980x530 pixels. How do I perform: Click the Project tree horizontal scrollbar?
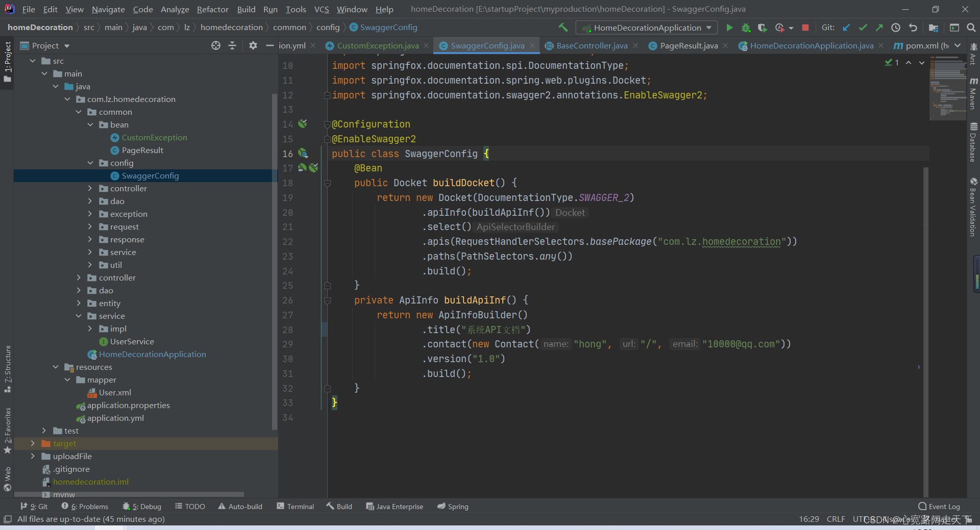129,494
